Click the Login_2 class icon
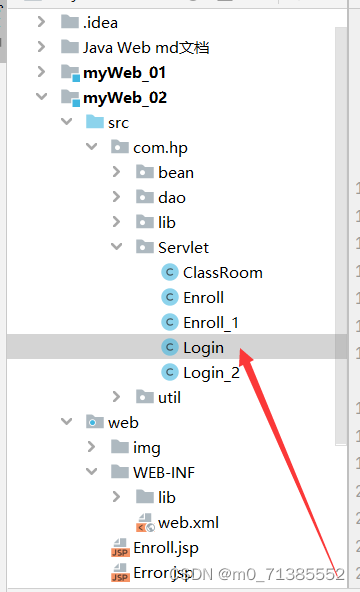Screen dimensions: 360x592 (x=170, y=372)
